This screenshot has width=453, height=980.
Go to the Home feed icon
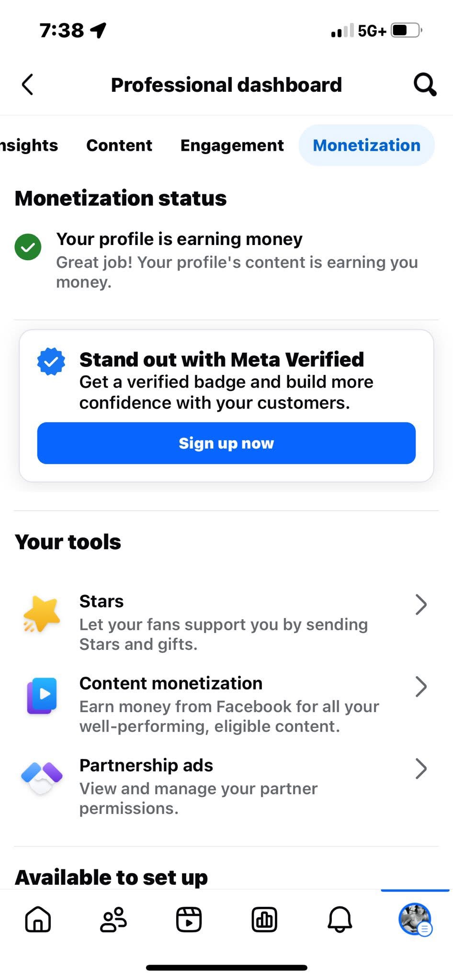tap(38, 919)
